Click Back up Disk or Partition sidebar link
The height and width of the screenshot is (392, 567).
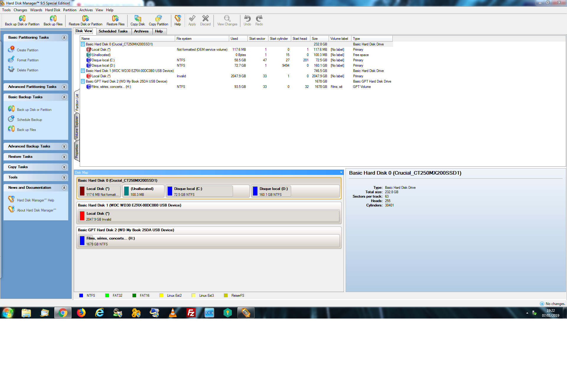click(x=34, y=110)
